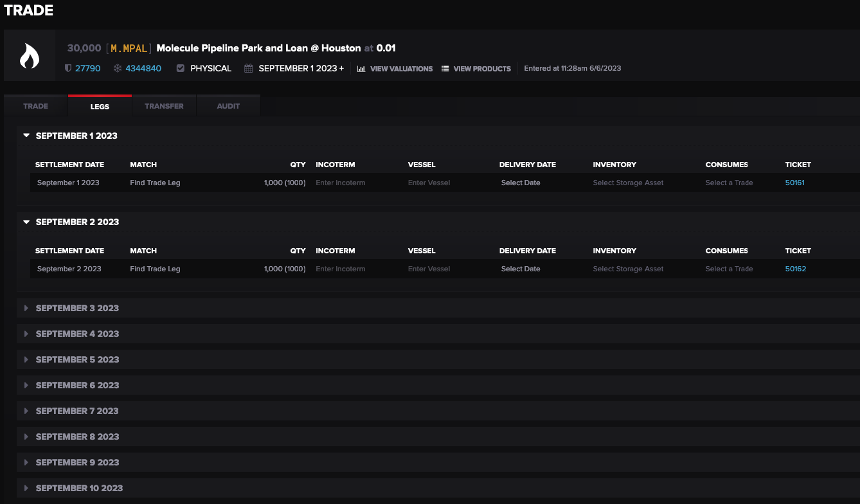Click the bar chart icon for View Valuations
Viewport: 860px width, 504px height.
pyautogui.click(x=361, y=69)
